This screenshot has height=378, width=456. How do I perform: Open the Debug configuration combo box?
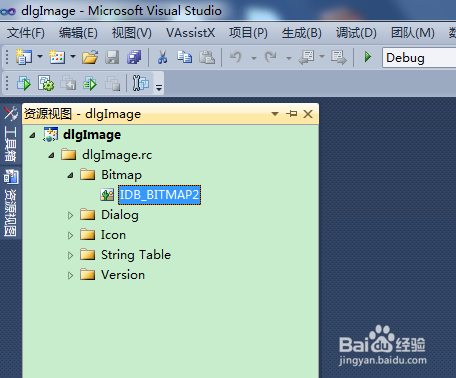[x=419, y=58]
